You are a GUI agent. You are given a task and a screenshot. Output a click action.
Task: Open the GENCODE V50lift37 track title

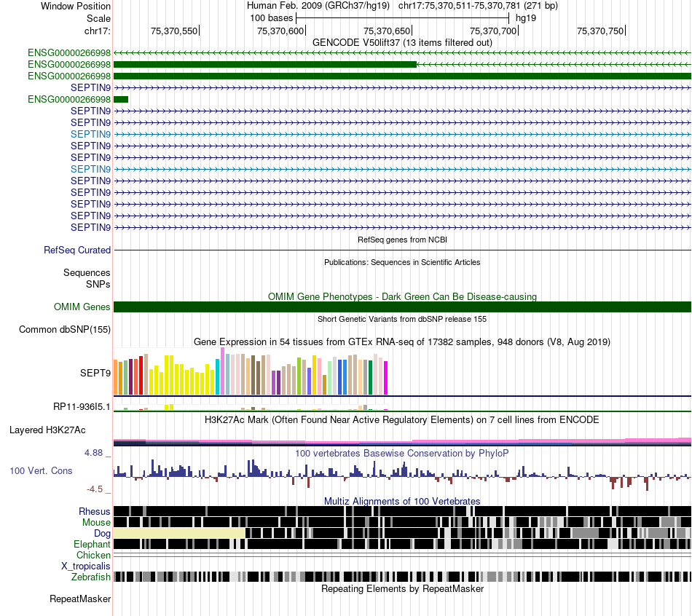402,42
